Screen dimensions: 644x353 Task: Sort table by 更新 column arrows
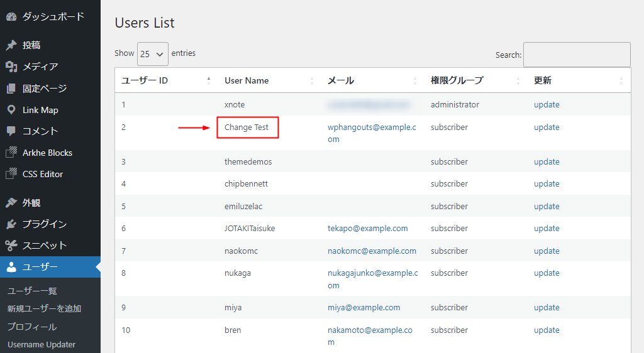pyautogui.click(x=621, y=81)
